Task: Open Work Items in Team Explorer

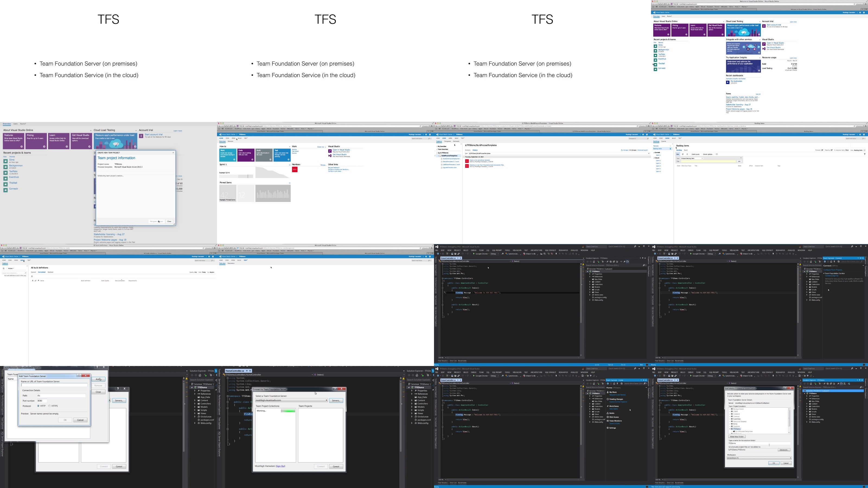Action: (614, 406)
